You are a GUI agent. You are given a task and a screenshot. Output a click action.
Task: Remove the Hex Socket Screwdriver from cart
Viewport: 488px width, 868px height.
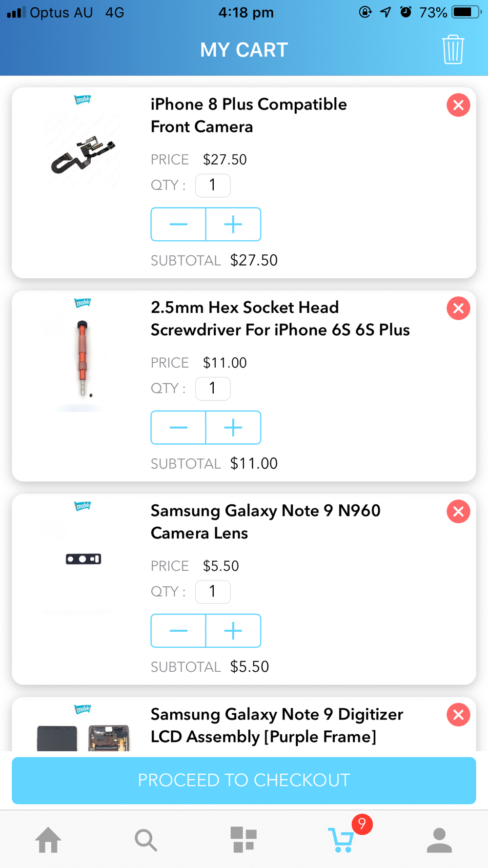[x=458, y=308]
